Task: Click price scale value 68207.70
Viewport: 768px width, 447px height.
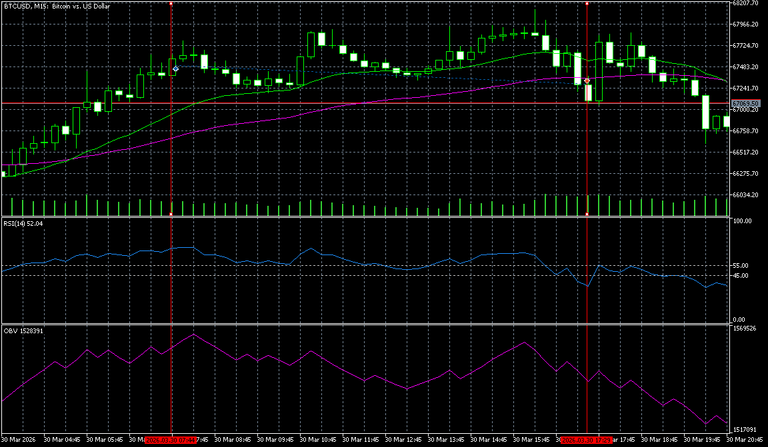Action: point(745,3)
